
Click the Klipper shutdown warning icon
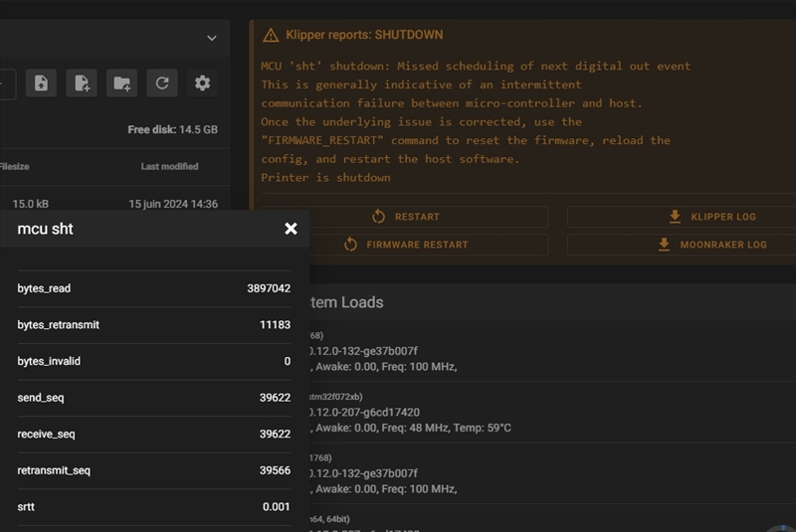(271, 36)
